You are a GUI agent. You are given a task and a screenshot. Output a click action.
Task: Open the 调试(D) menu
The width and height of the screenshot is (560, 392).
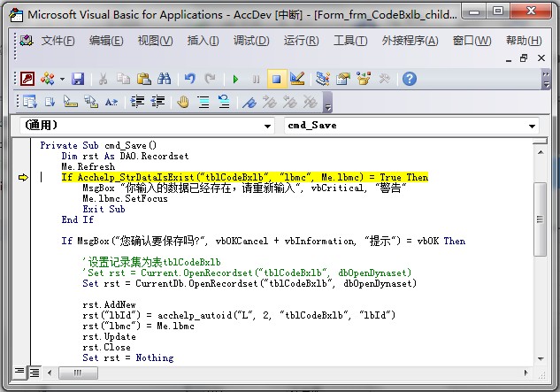pyautogui.click(x=251, y=41)
